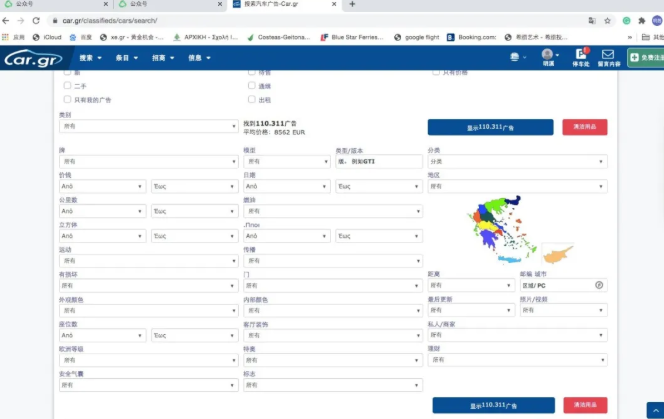Open the messages envelope icon

(607, 55)
